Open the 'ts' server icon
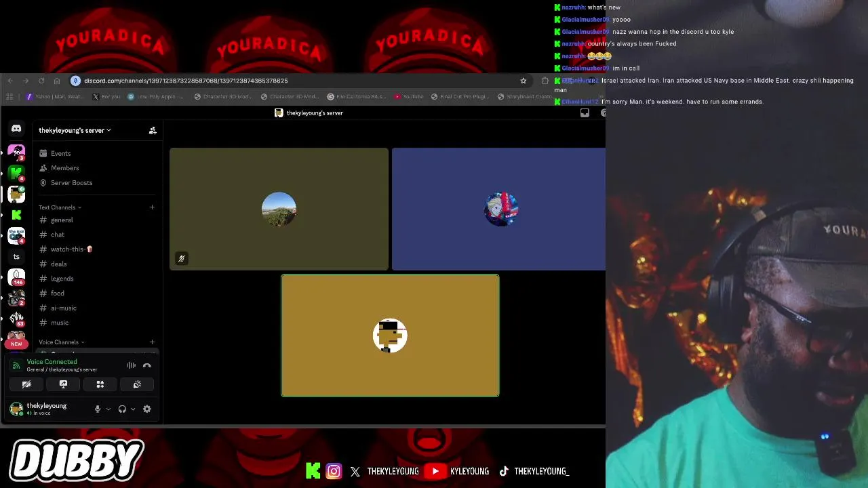This screenshot has width=868, height=488. (x=16, y=257)
